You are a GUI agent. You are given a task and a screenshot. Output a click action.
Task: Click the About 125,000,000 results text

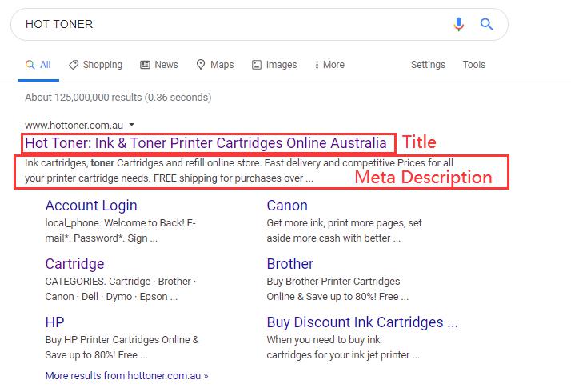point(118,98)
